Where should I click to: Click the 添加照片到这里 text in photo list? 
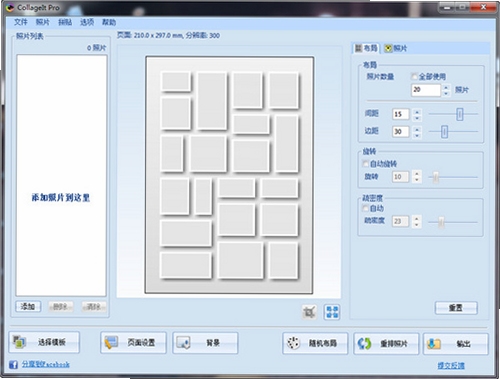[61, 198]
